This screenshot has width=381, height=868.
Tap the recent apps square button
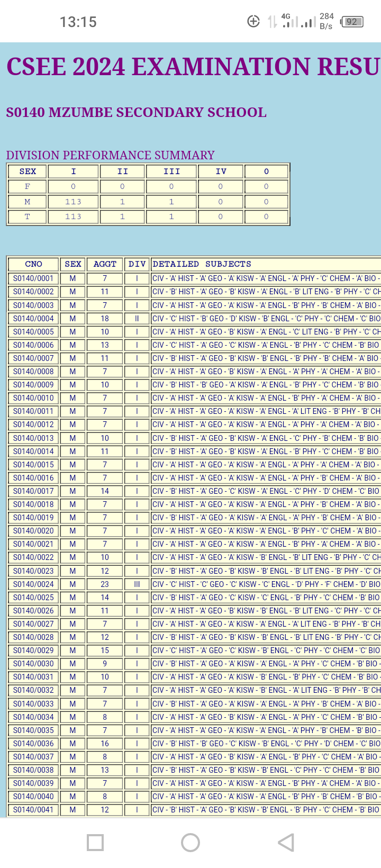pos(95,843)
